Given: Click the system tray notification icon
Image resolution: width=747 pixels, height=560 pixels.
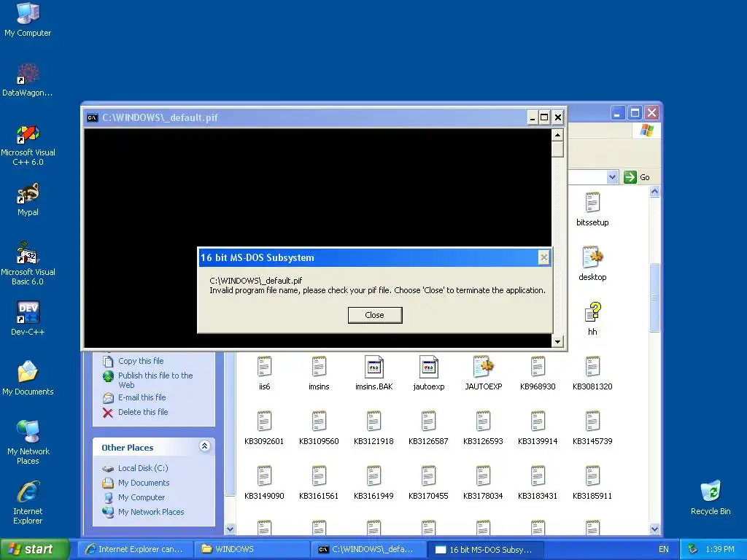Looking at the screenshot, I should pyautogui.click(x=693, y=549).
